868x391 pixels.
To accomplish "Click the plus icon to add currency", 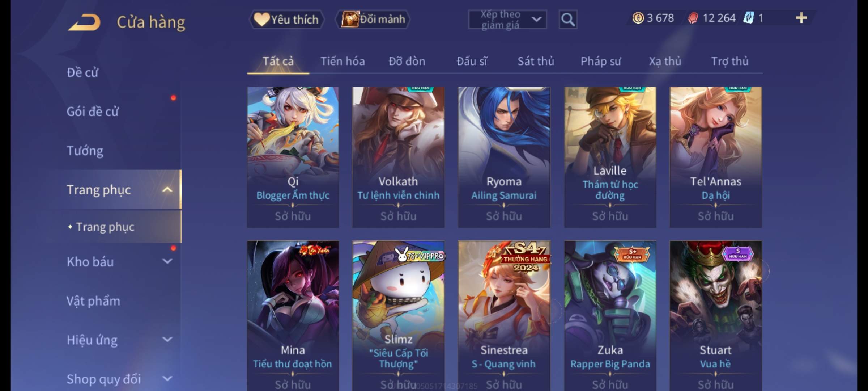I will (801, 18).
